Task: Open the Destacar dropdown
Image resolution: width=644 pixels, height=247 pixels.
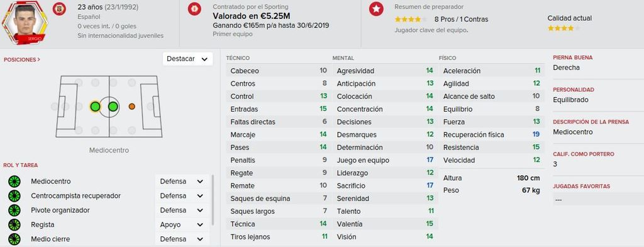Action: coord(187,59)
